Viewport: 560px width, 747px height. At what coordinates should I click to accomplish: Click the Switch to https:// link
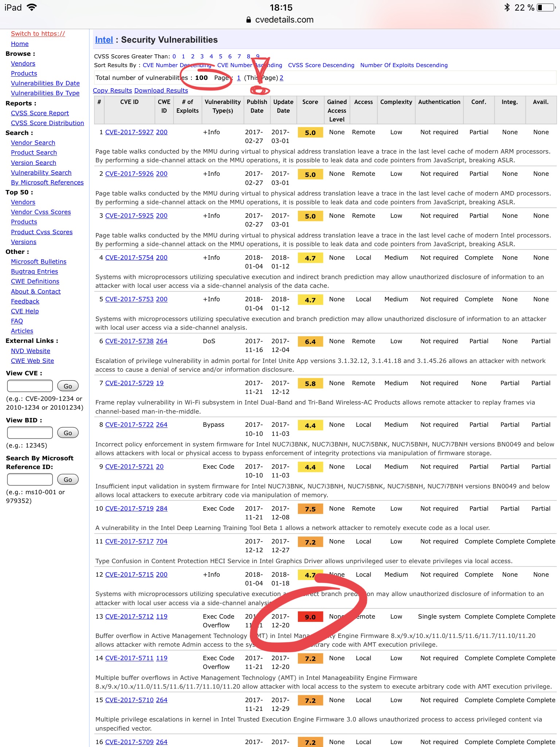point(38,34)
